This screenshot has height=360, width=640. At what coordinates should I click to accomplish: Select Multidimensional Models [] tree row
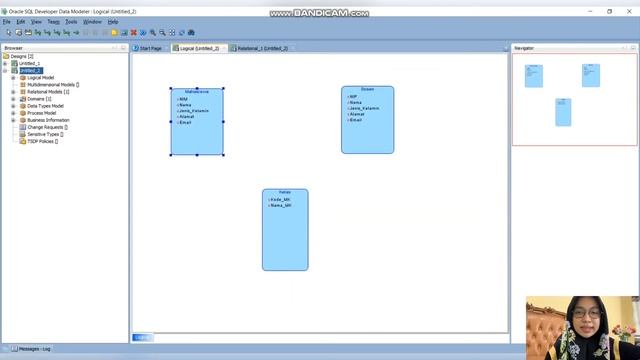click(x=49, y=84)
